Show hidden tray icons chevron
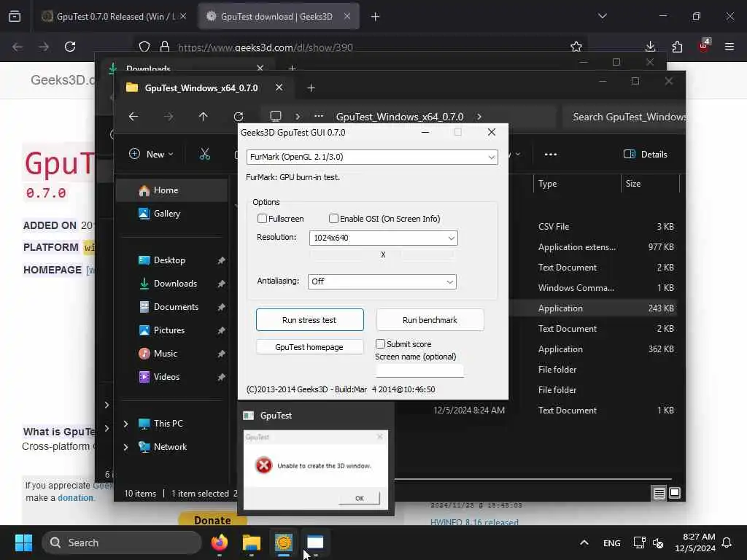The height and width of the screenshot is (560, 747). (x=584, y=542)
